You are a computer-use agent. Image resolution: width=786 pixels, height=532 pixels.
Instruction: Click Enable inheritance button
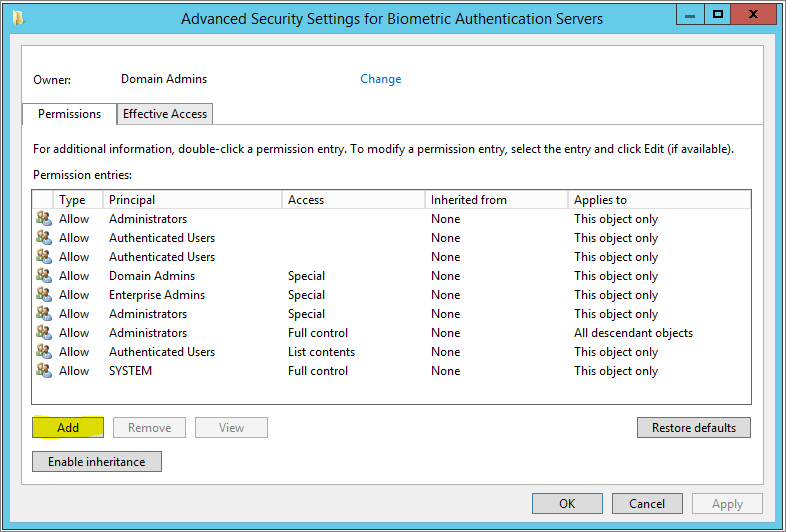coord(97,462)
